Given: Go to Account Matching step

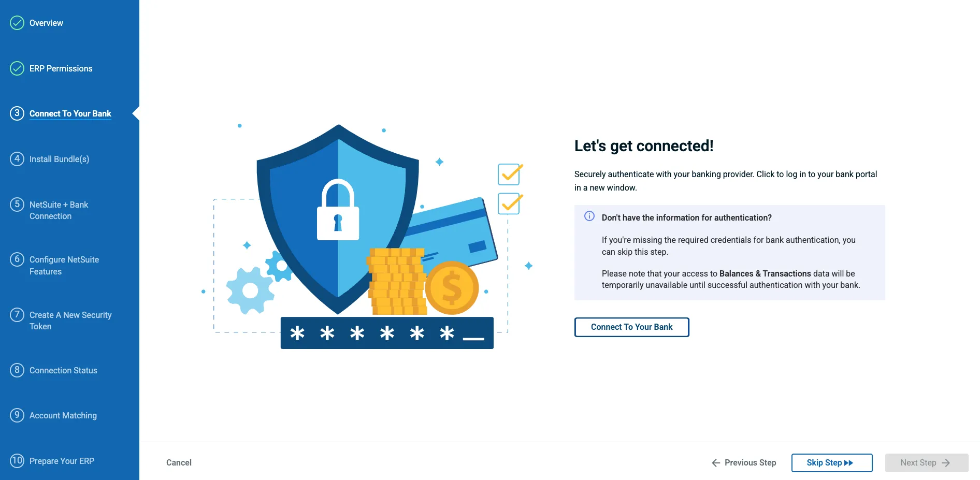Looking at the screenshot, I should (63, 415).
